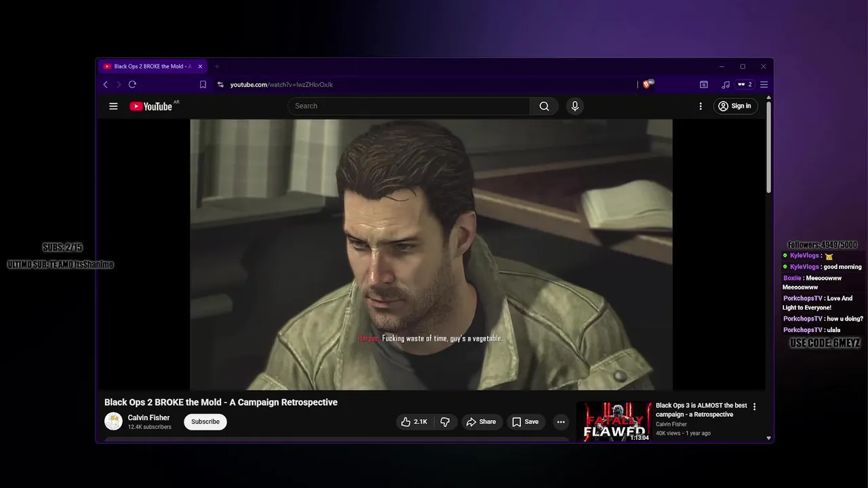Click the browser forward arrow

click(x=119, y=85)
